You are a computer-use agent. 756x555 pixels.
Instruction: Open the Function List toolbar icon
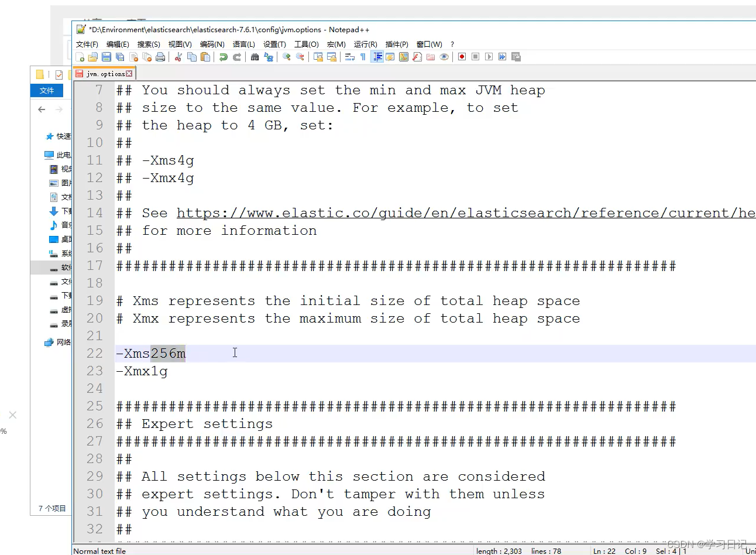point(417,57)
